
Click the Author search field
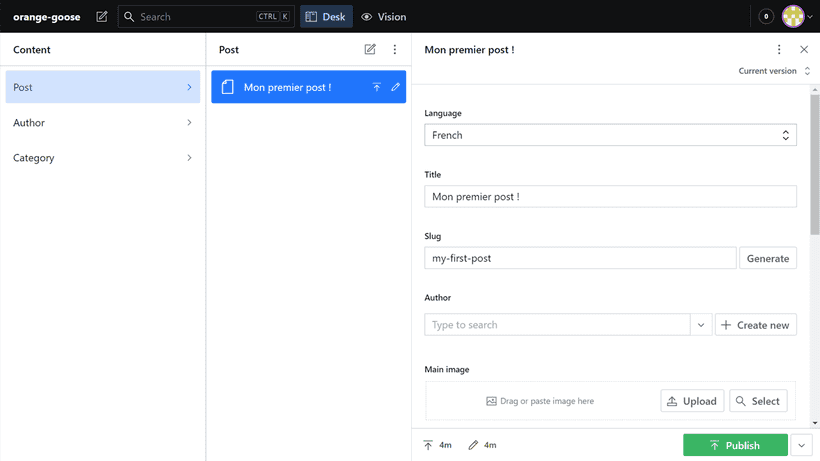tap(557, 325)
